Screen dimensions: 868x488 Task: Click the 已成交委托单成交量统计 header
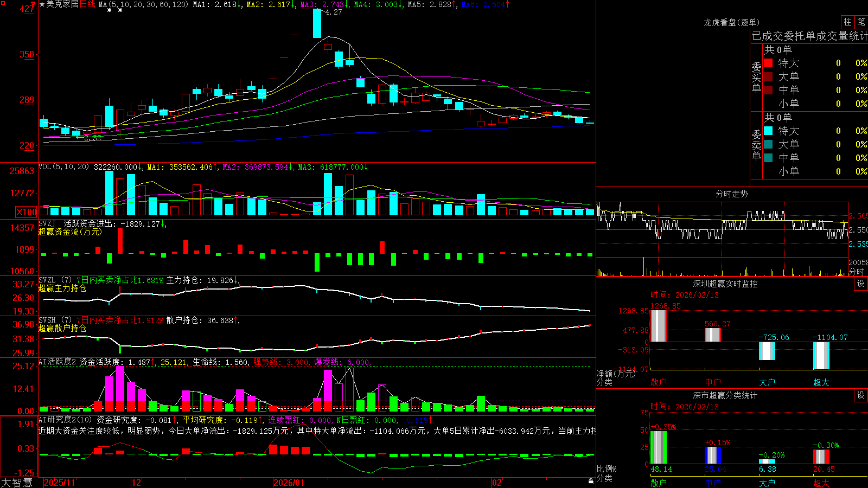tap(809, 36)
